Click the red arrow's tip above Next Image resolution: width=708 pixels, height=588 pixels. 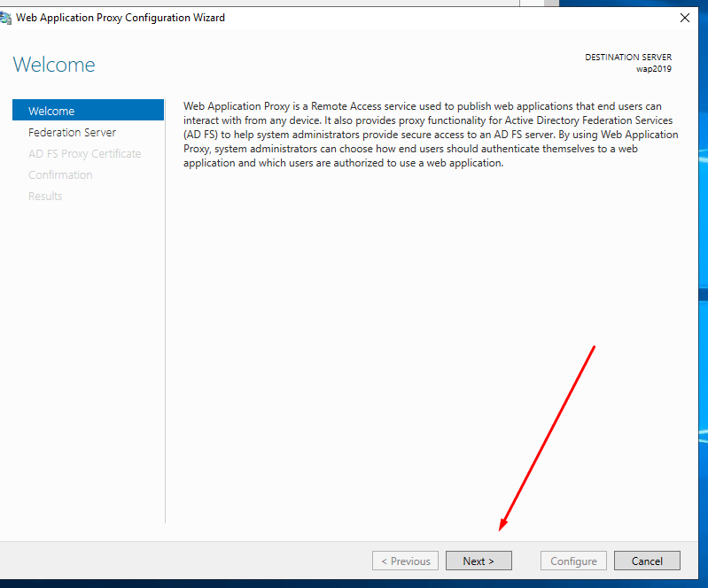502,530
